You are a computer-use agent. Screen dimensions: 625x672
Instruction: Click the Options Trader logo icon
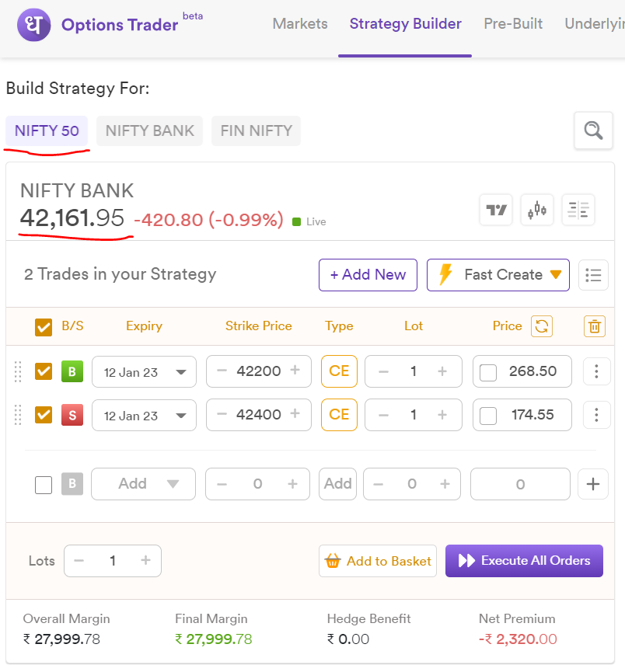tap(34, 25)
